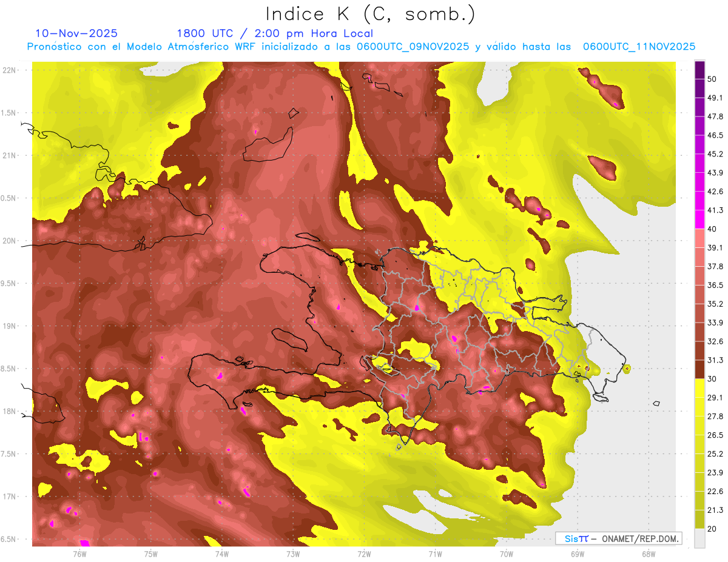The height and width of the screenshot is (562, 728).
Task: Click the '42.6' colorbar value
Action: pos(715,192)
